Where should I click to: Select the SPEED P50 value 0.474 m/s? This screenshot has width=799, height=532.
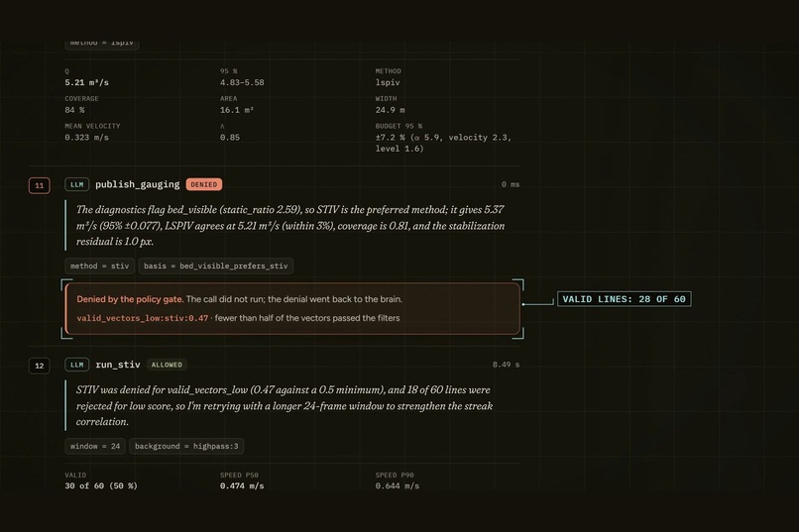[242, 486]
